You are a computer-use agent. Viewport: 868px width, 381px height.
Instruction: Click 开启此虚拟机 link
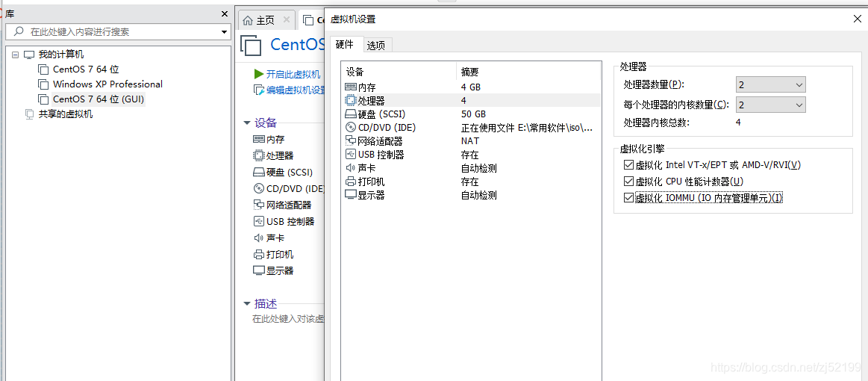click(x=293, y=74)
